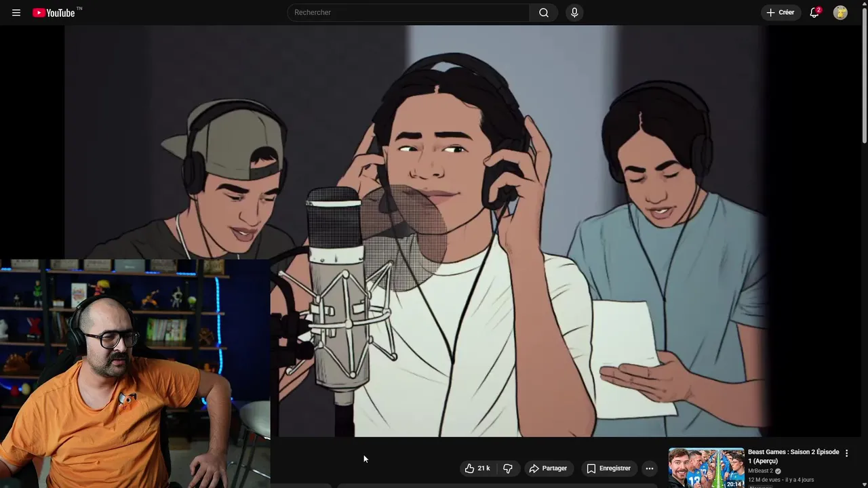The image size is (868, 488).
Task: Visit the MrBeast 2 channel name
Action: pos(760,471)
